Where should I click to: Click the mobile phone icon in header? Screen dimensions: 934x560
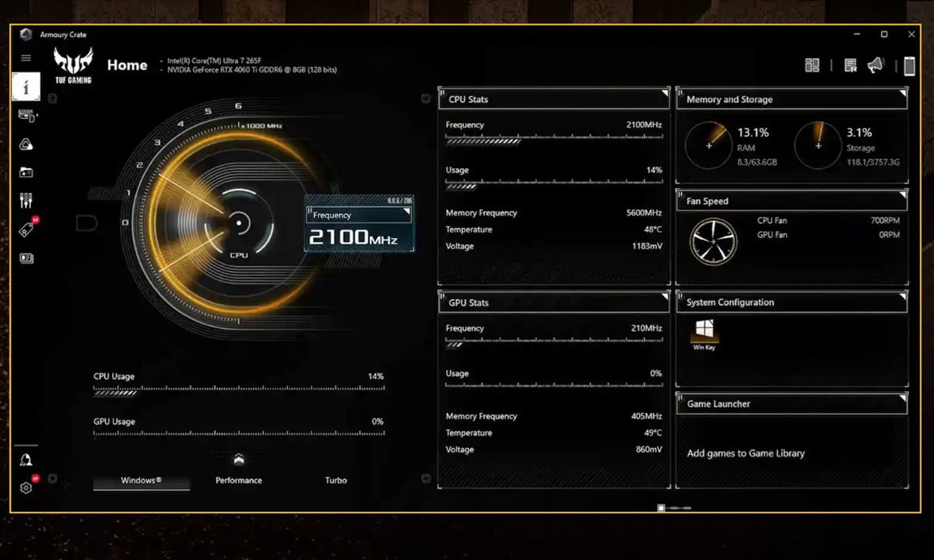click(x=909, y=65)
